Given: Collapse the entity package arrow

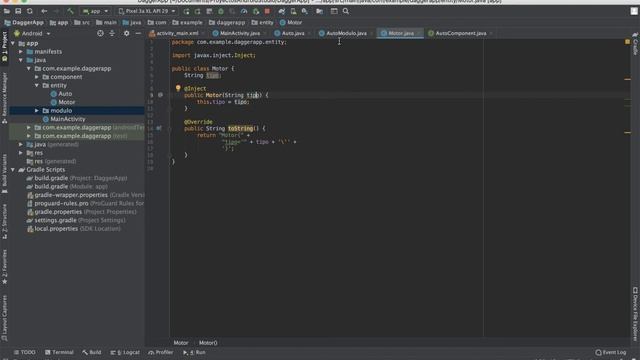Looking at the screenshot, I should pyautogui.click(x=37, y=85).
